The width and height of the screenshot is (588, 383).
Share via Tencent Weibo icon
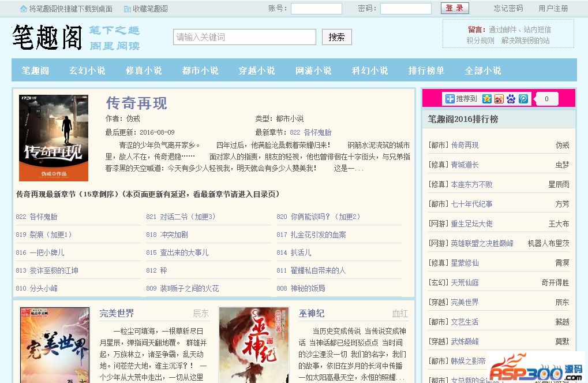[523, 99]
